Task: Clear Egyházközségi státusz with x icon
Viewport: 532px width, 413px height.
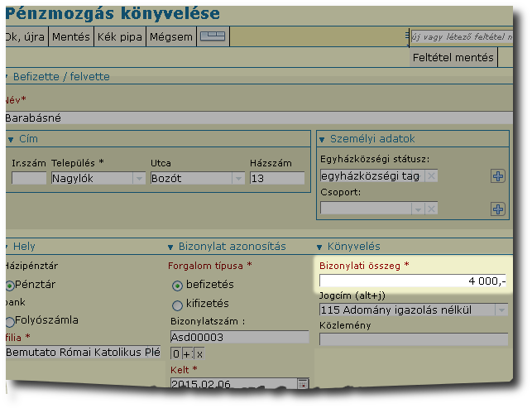Action: [431, 175]
